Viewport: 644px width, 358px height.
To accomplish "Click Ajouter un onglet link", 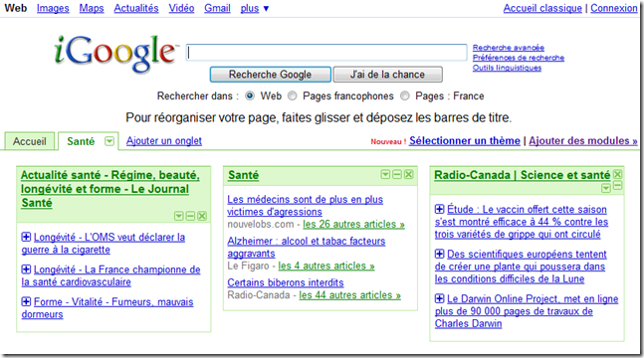I will pyautogui.click(x=164, y=141).
